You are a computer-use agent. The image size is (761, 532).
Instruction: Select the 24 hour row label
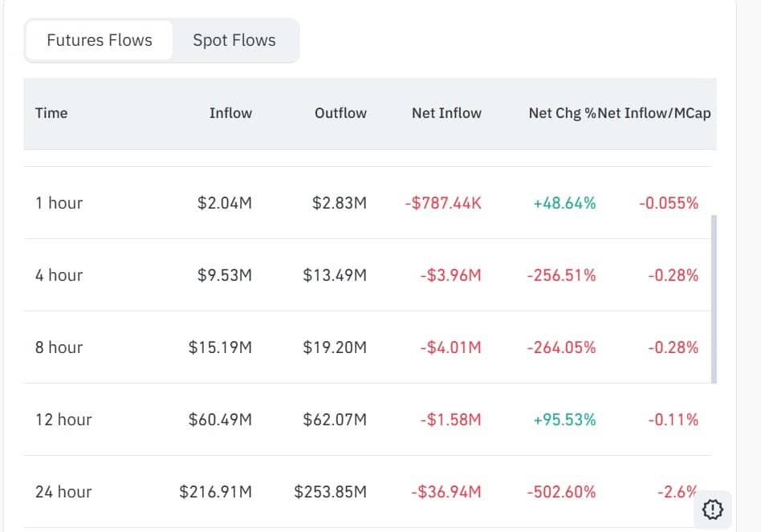(63, 492)
